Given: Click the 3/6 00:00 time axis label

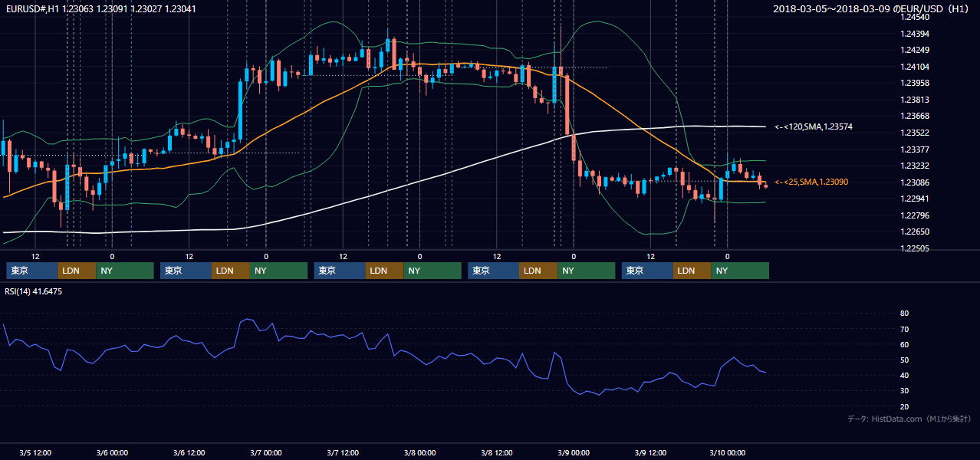Looking at the screenshot, I should click(112, 452).
